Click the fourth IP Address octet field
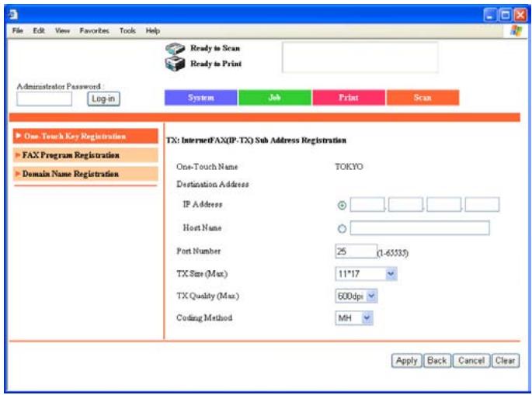The height and width of the screenshot is (395, 532). pyautogui.click(x=482, y=205)
